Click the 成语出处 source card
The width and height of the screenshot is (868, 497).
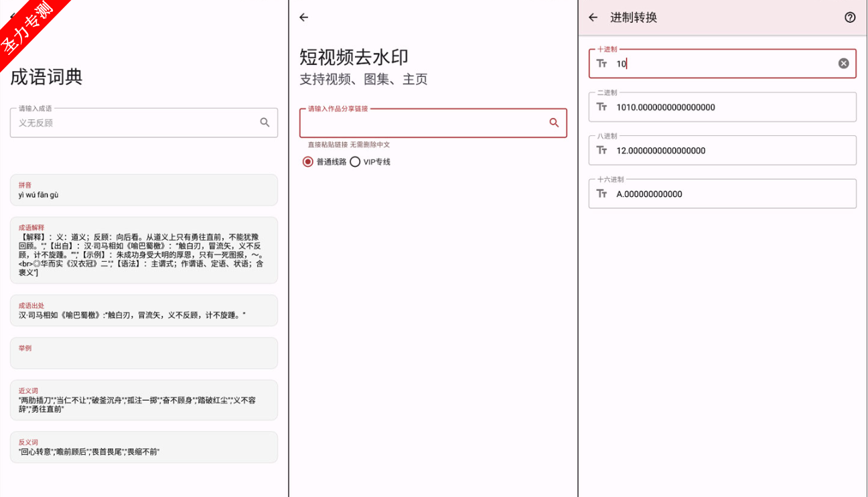point(144,310)
